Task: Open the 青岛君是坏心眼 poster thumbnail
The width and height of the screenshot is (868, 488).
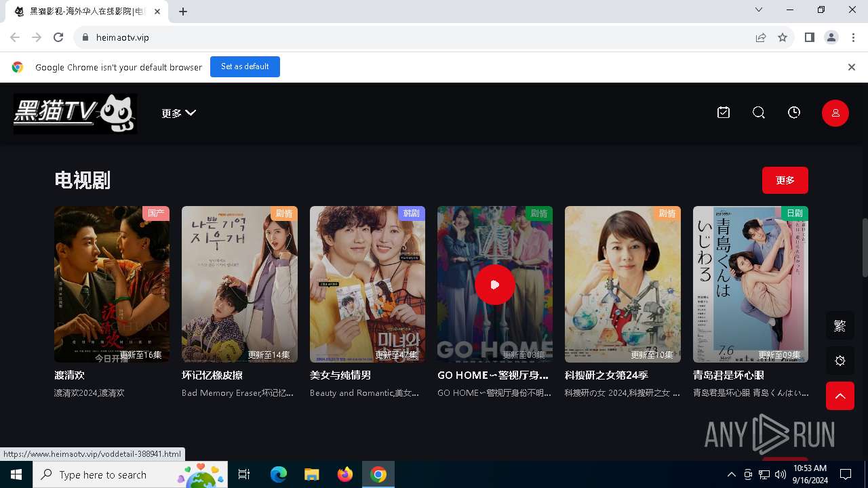Action: 751,284
